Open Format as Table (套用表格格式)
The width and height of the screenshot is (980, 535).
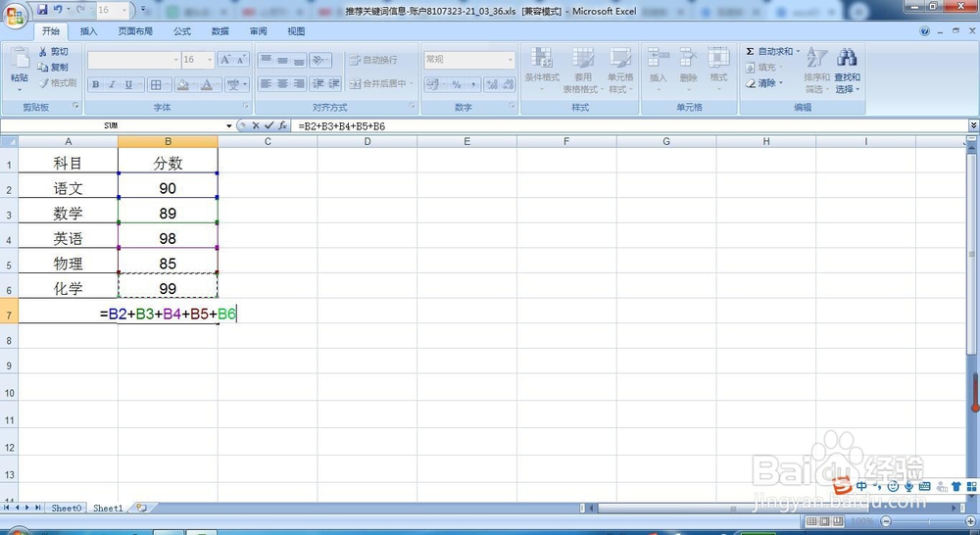582,70
